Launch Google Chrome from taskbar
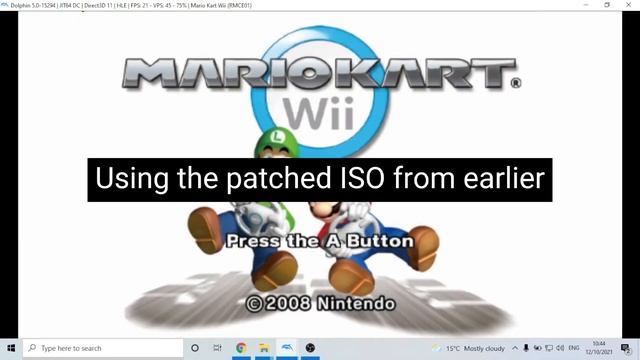Image resolution: width=640 pixels, height=360 pixels. (241, 348)
